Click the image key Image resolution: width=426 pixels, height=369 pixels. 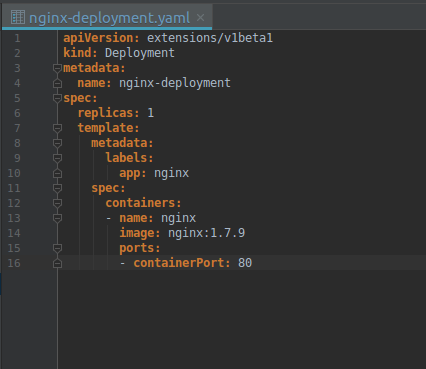click(140, 233)
